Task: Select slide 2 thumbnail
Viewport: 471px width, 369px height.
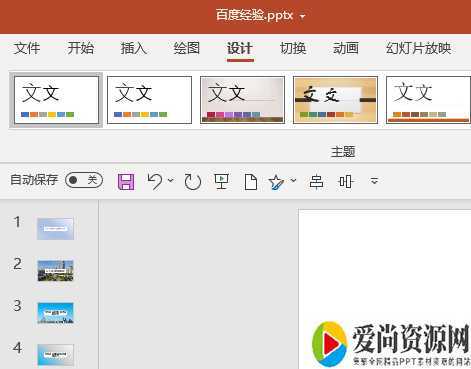Action: [55, 271]
